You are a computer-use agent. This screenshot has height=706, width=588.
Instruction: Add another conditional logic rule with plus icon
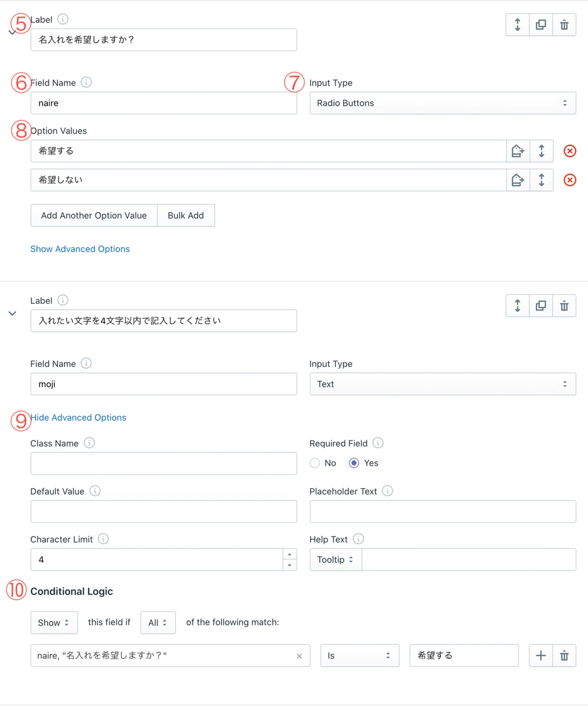click(541, 656)
